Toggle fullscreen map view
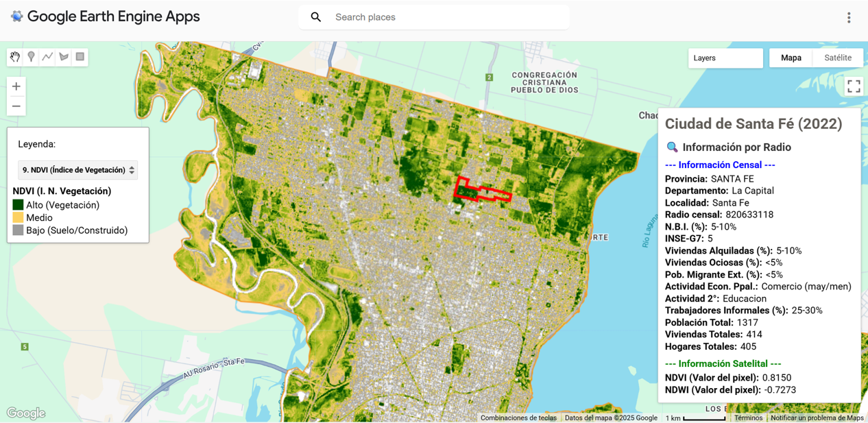This screenshot has width=868, height=423. (854, 86)
